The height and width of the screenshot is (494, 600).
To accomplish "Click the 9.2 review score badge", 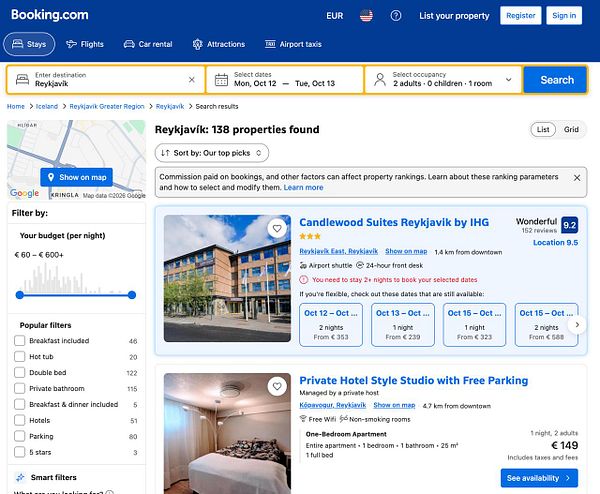I will [x=569, y=225].
